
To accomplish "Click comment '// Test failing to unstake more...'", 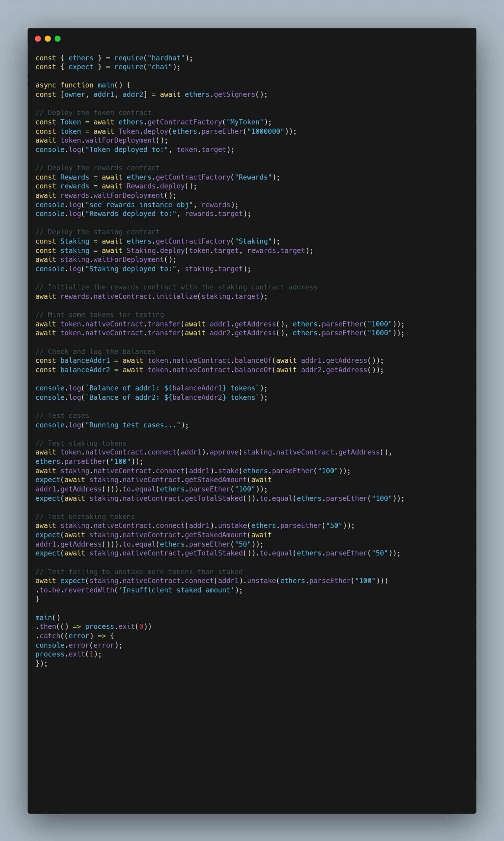I will tap(139, 572).
